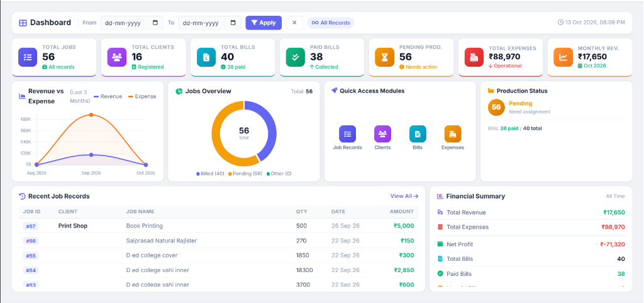
Task: Toggle Billed (40) in donut legend
Action: [x=210, y=173]
